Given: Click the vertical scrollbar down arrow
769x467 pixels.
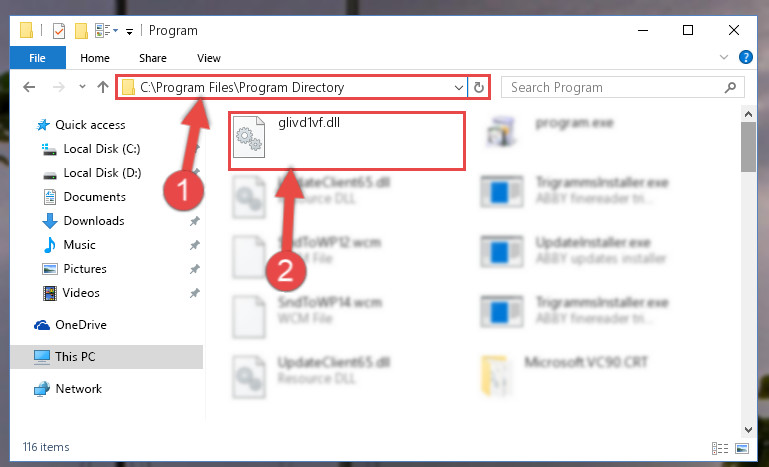Looking at the screenshot, I should (748, 429).
